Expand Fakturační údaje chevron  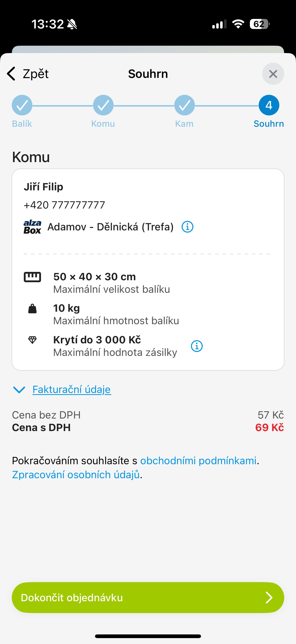pyautogui.click(x=19, y=390)
